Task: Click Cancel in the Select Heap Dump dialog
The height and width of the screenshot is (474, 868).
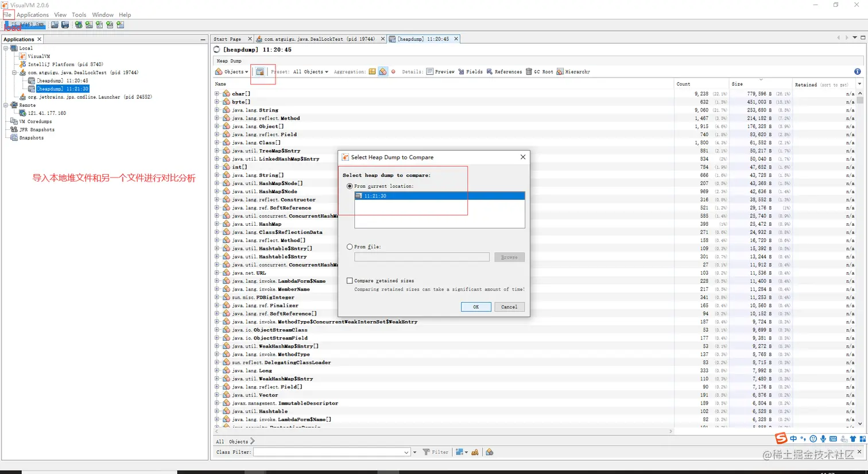Action: (x=509, y=307)
